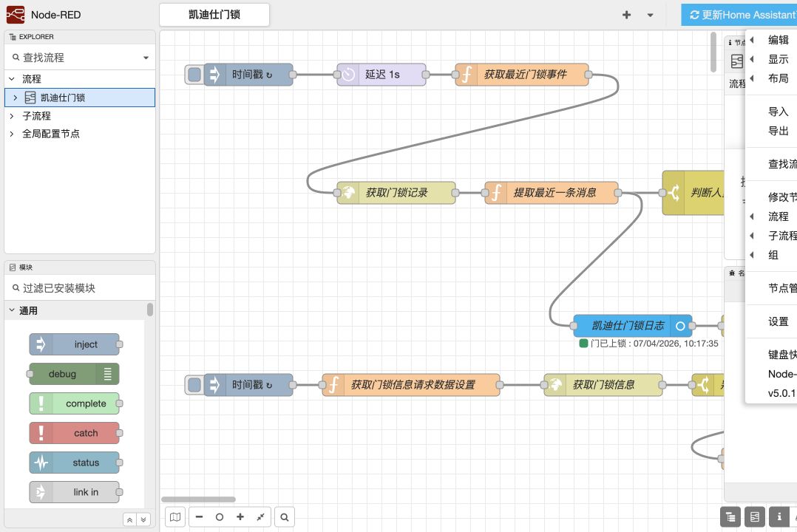Image resolution: width=797 pixels, height=532 pixels.
Task: Open the 组 submenu entry
Action: pyautogui.click(x=771, y=255)
